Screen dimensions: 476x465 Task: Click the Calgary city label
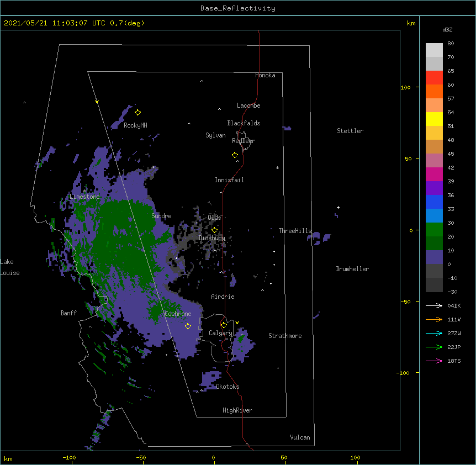(220, 333)
